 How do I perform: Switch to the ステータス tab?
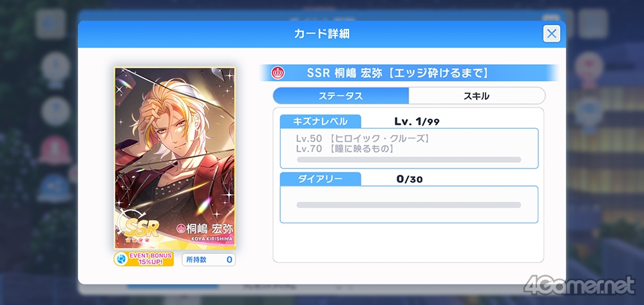point(341,96)
